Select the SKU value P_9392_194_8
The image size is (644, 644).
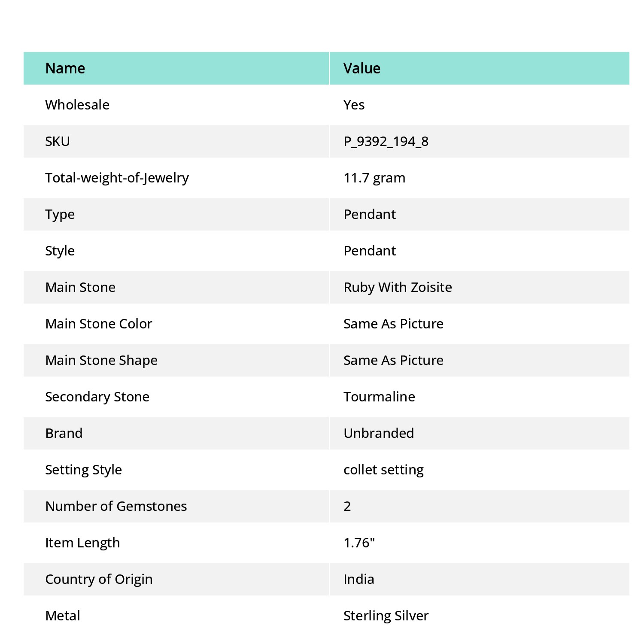tap(386, 142)
